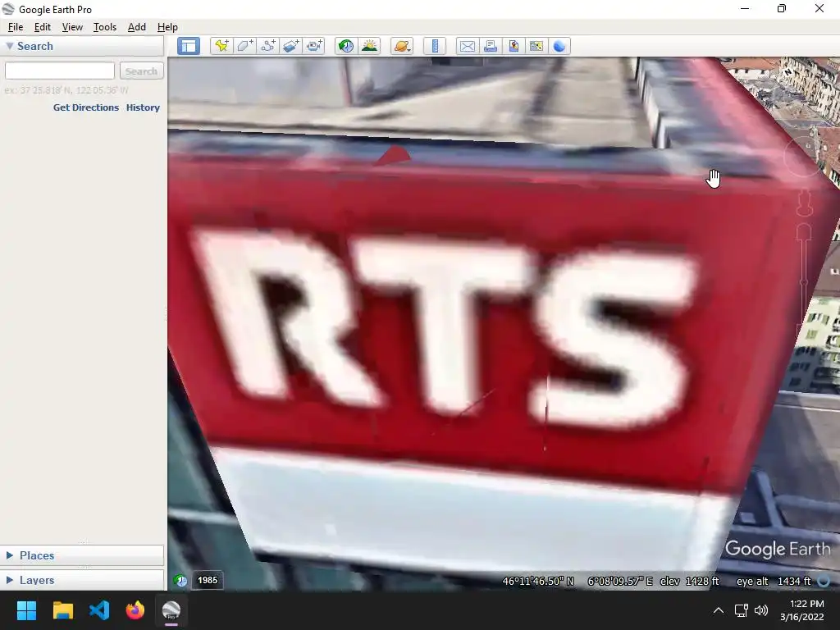Open Windows Start menu

pyautogui.click(x=26, y=610)
